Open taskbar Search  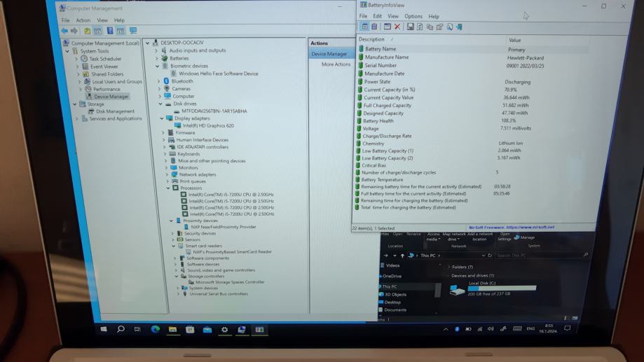tap(121, 329)
